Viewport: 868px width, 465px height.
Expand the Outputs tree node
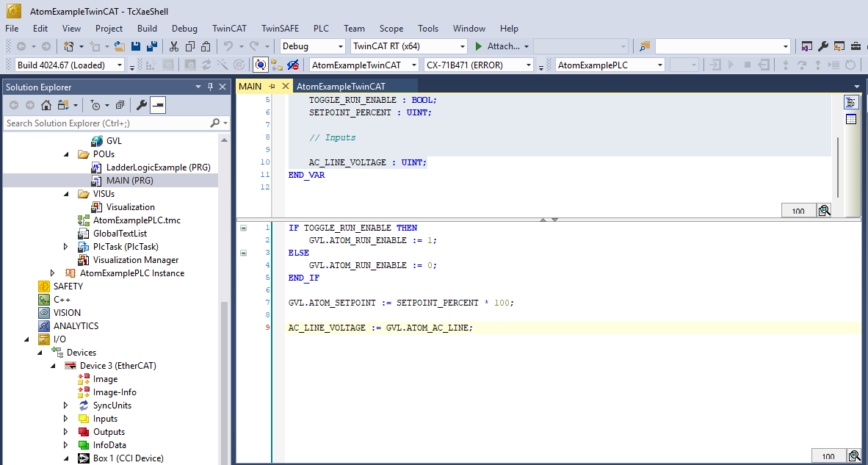point(65,431)
